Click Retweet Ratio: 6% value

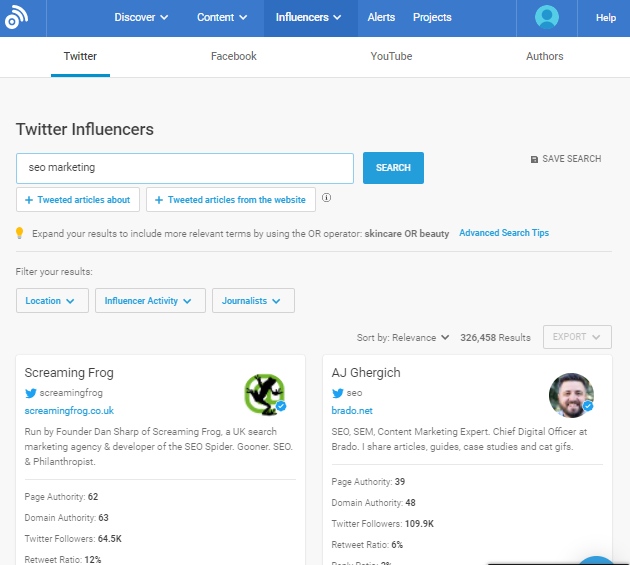(397, 545)
